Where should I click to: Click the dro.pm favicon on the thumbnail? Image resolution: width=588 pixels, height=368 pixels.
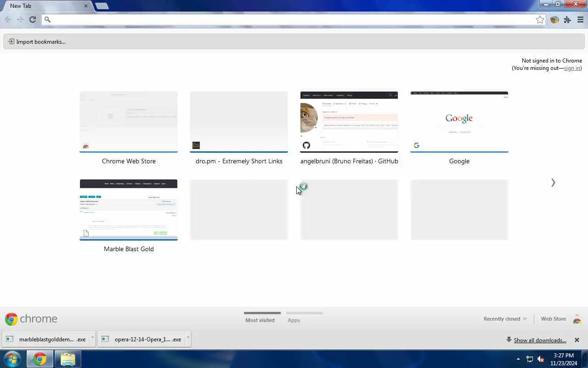click(196, 145)
